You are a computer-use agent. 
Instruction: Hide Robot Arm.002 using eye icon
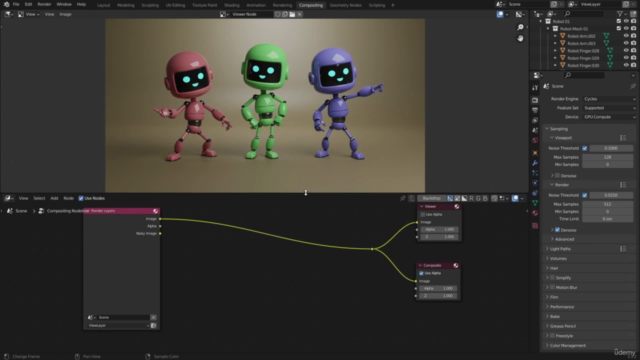click(626, 36)
